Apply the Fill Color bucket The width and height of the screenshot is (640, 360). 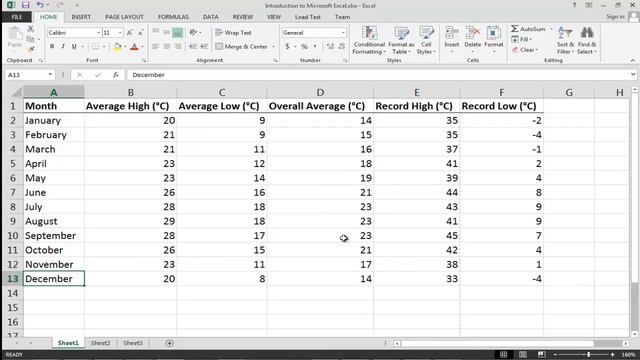pyautogui.click(x=117, y=47)
